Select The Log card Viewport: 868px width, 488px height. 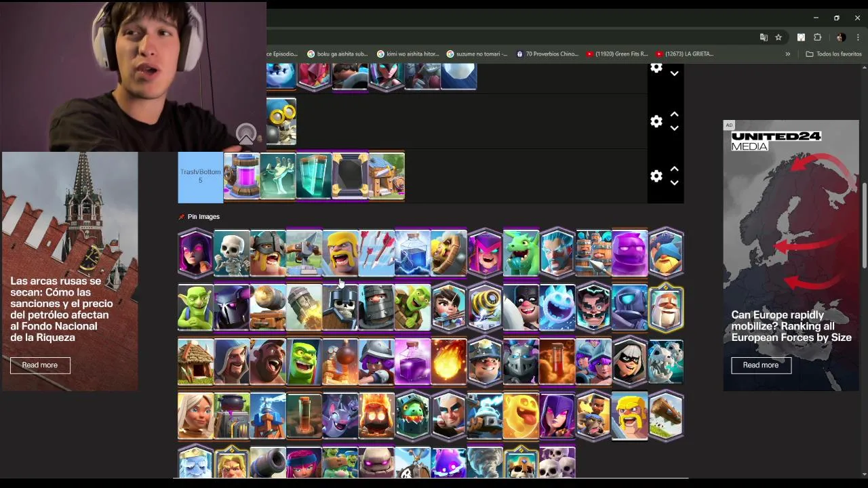coord(665,415)
